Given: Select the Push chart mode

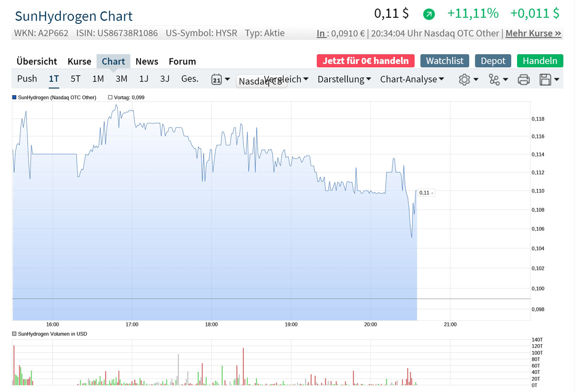Looking at the screenshot, I should (x=27, y=79).
